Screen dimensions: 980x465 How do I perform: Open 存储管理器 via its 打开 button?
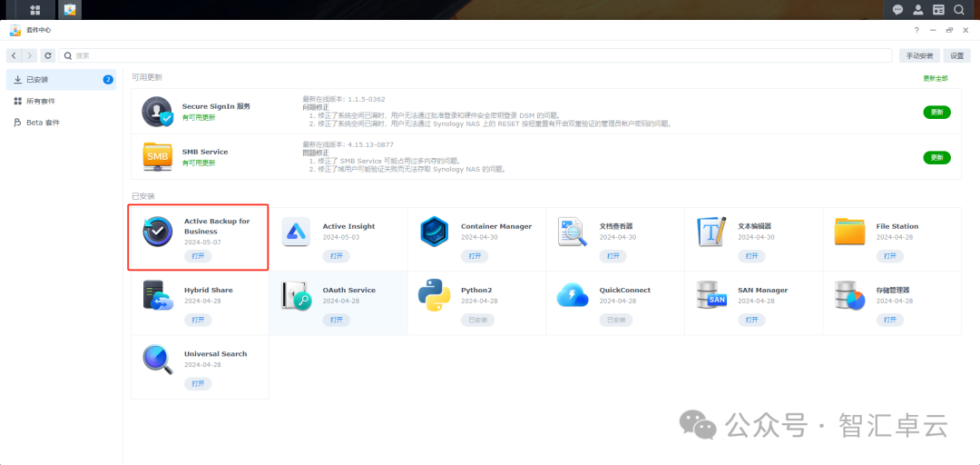point(890,320)
